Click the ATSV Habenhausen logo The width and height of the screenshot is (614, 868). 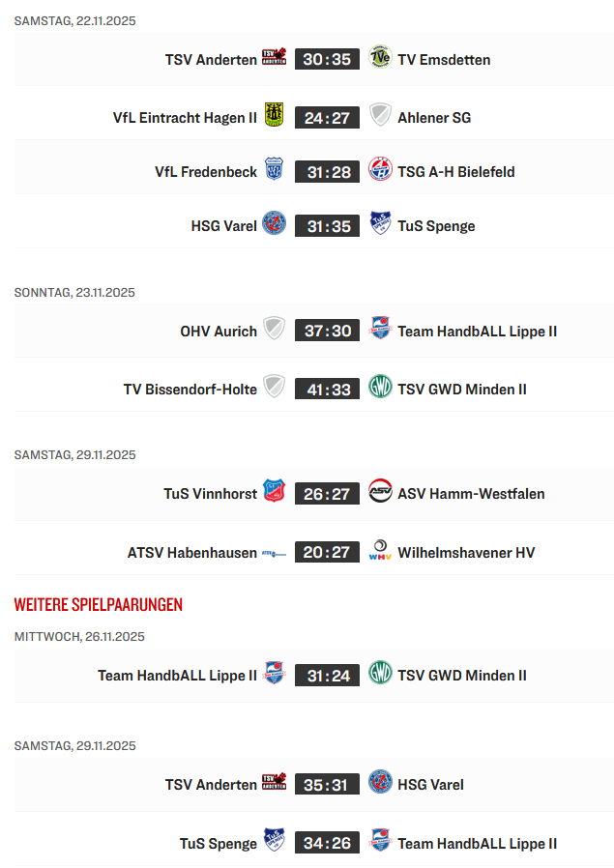pyautogui.click(x=275, y=553)
